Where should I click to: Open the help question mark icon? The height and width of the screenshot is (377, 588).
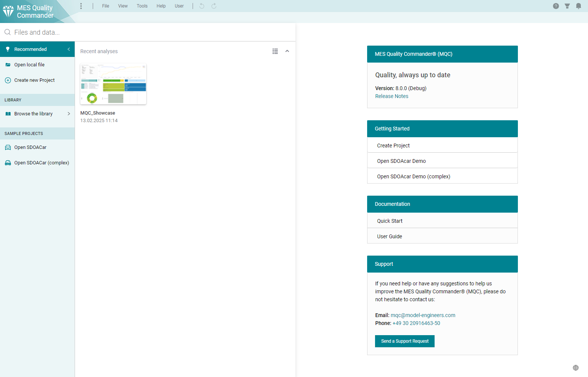(556, 6)
